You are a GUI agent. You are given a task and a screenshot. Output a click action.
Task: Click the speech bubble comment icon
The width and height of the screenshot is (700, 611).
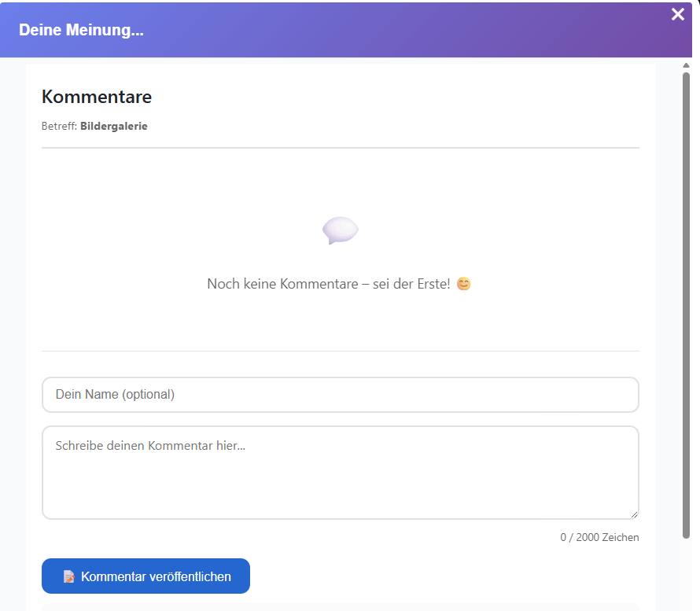point(340,230)
